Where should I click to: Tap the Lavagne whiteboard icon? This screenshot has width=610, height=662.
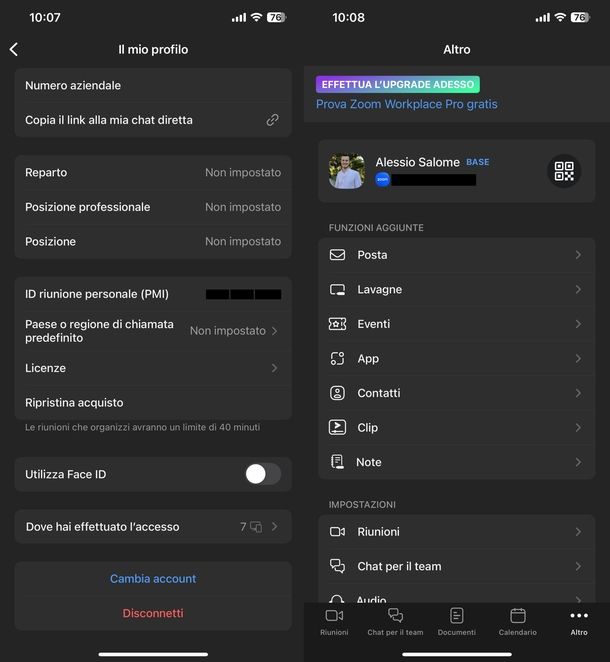tap(337, 290)
